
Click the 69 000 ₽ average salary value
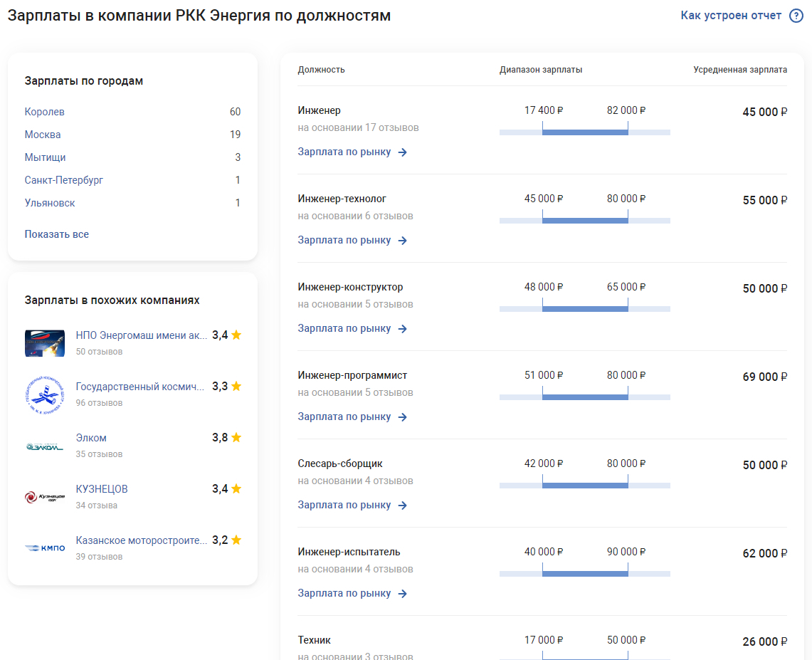tap(765, 377)
